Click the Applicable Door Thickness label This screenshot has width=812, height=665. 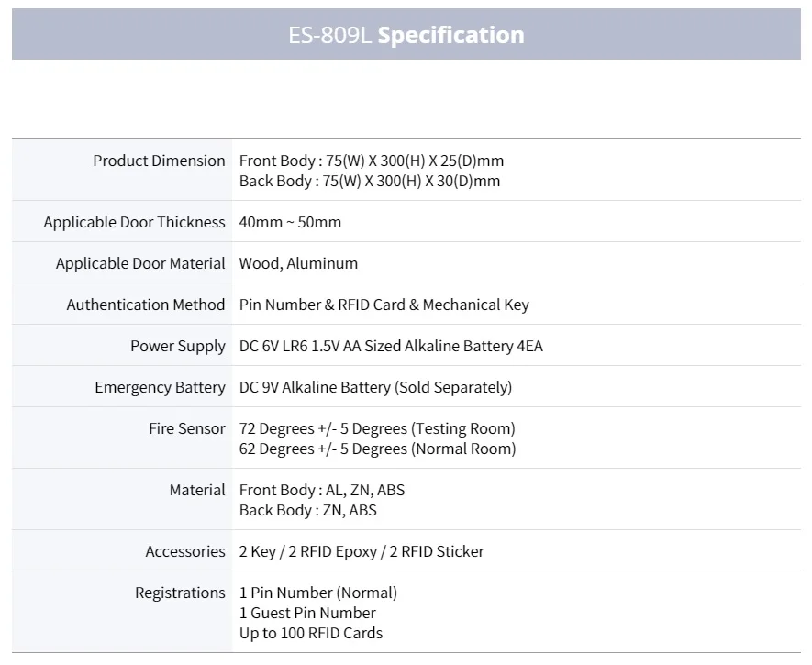coord(134,222)
